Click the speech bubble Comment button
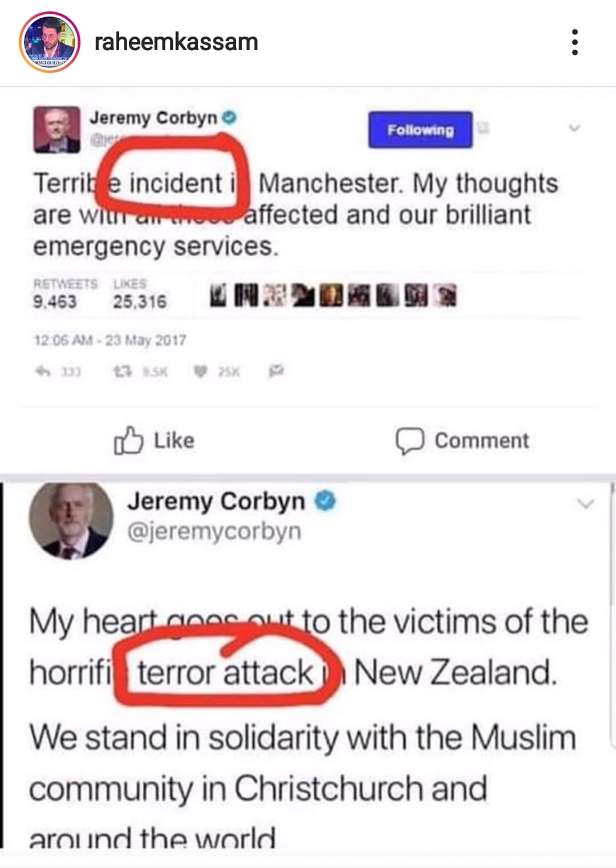The image size is (616, 868). tap(463, 441)
